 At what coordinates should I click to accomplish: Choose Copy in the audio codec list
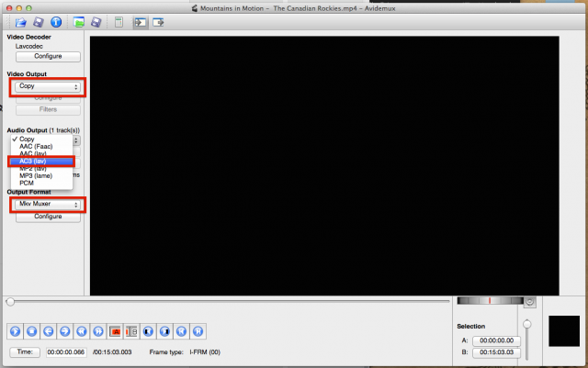pyautogui.click(x=41, y=139)
